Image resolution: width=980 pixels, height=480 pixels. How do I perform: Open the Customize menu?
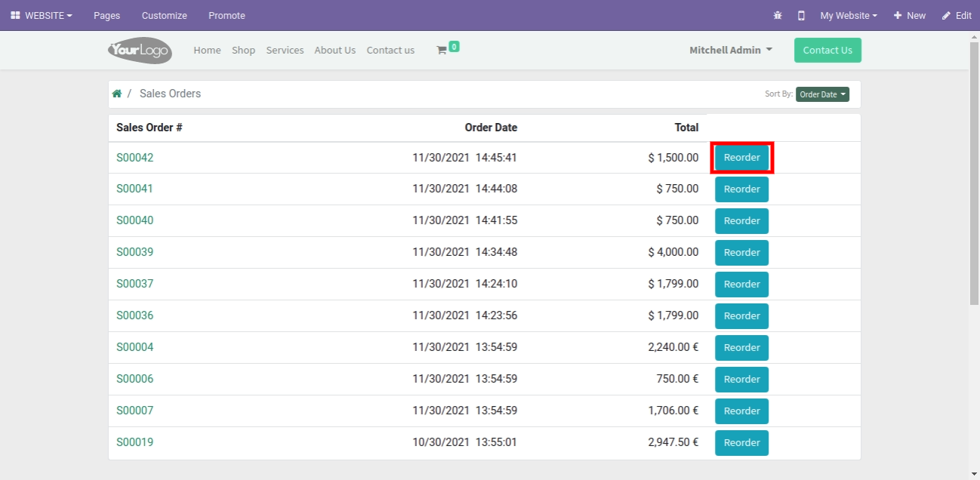[164, 15]
